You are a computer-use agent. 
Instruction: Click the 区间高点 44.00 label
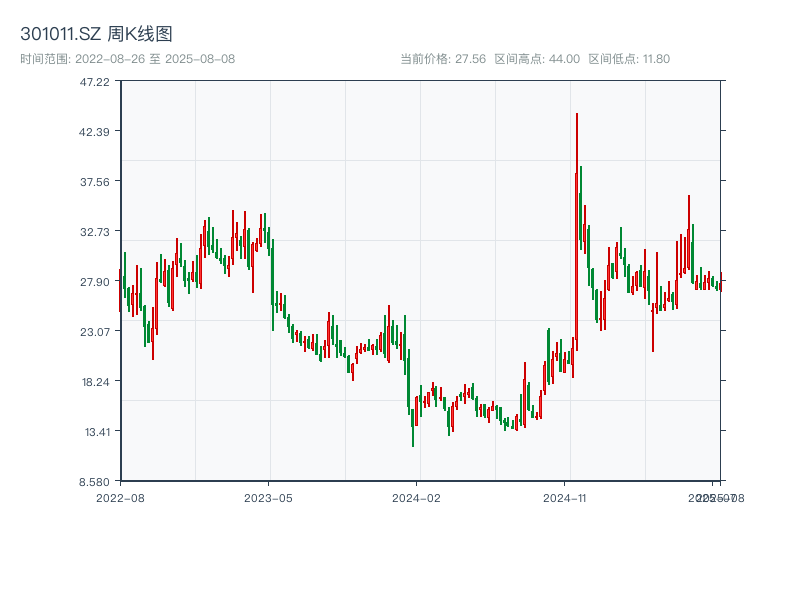click(537, 59)
